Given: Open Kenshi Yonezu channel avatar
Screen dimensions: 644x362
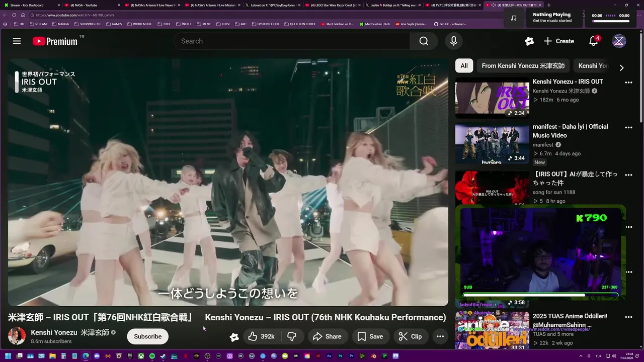Looking at the screenshot, I should (17, 336).
